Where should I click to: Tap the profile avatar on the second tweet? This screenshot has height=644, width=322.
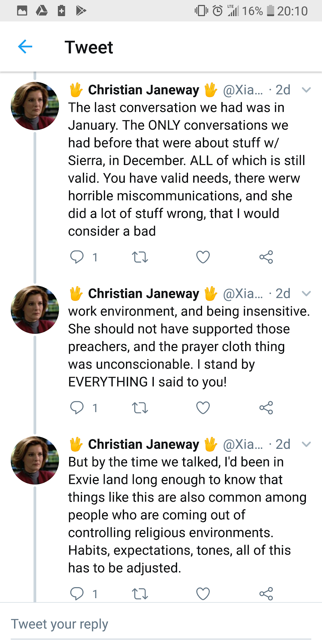click(x=35, y=310)
